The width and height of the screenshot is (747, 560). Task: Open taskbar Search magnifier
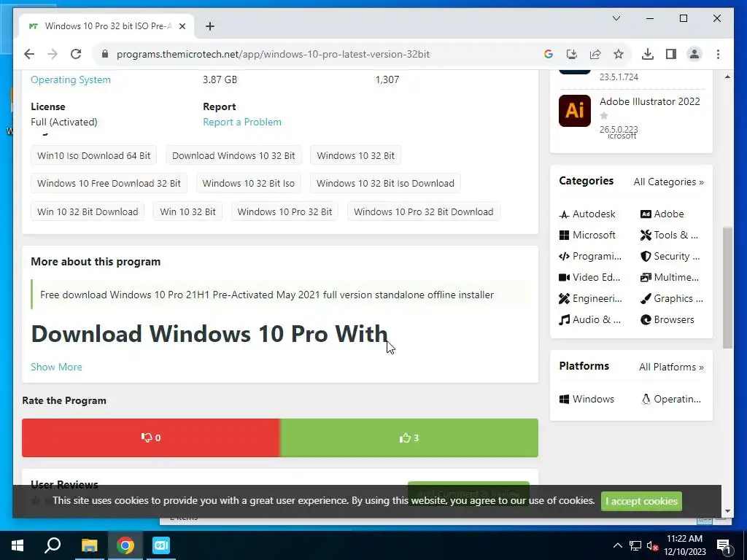click(53, 545)
